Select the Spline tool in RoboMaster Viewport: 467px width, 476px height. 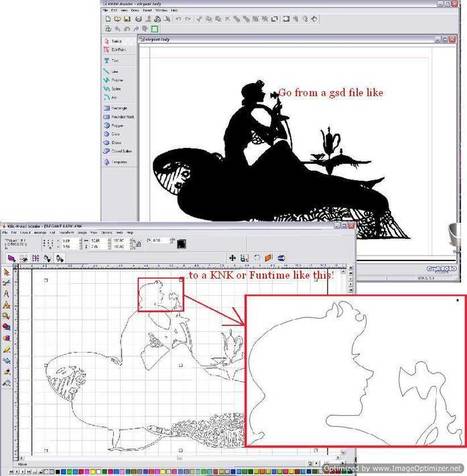pos(113,89)
